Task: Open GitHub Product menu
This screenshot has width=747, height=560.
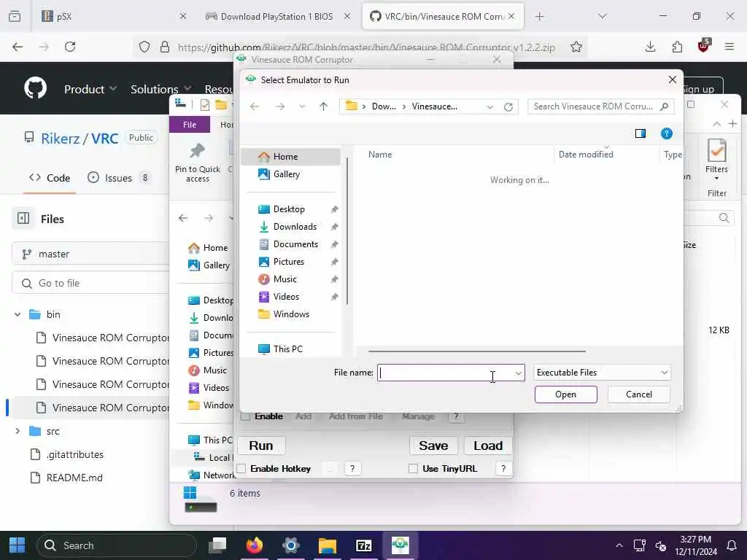Action: pos(90,89)
